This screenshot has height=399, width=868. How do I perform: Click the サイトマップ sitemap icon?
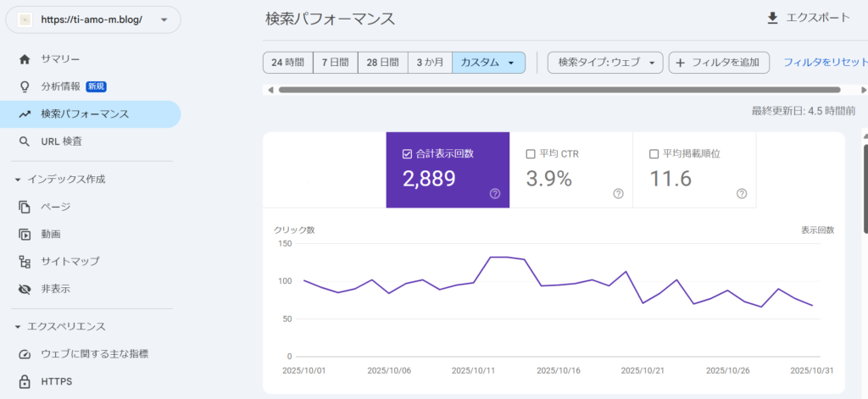coord(25,261)
